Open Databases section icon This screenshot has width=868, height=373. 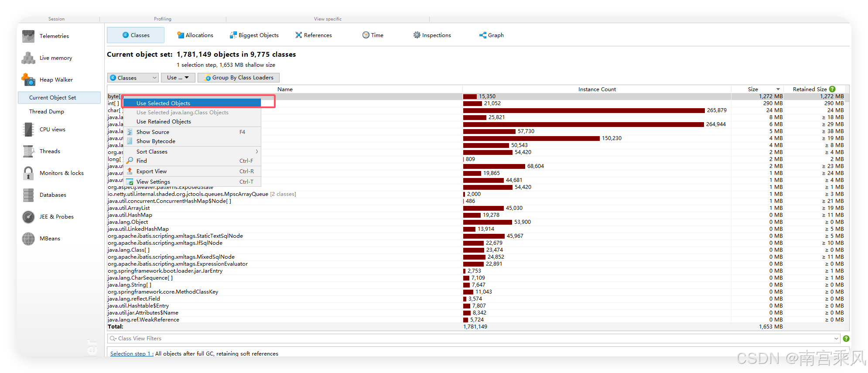(28, 195)
